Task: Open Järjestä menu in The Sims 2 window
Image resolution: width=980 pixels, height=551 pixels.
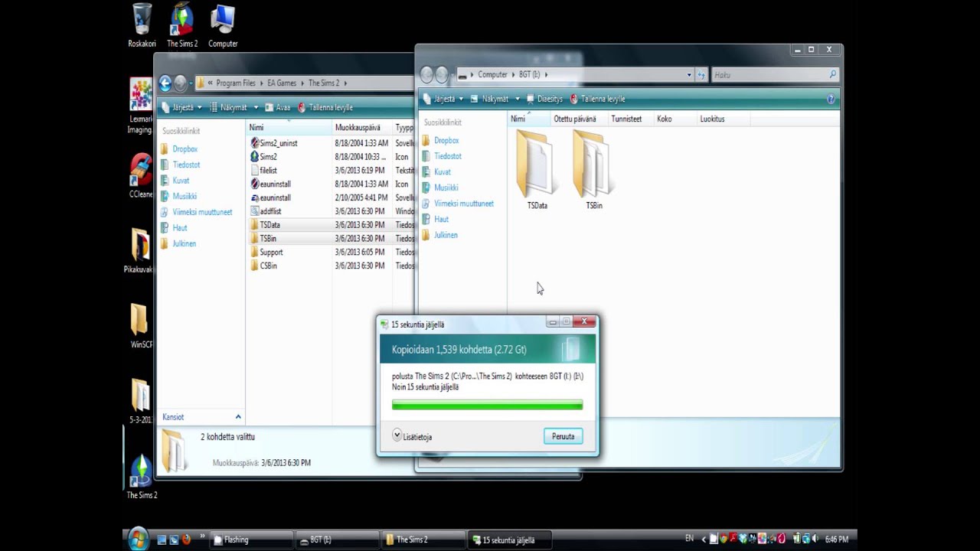Action: [x=181, y=108]
